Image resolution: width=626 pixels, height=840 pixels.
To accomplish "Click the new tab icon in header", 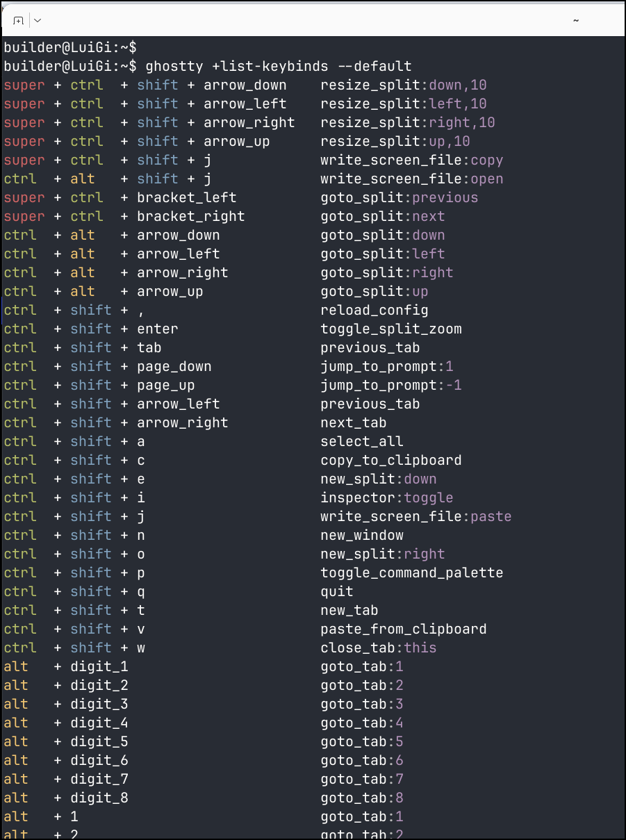I will pos(19,21).
